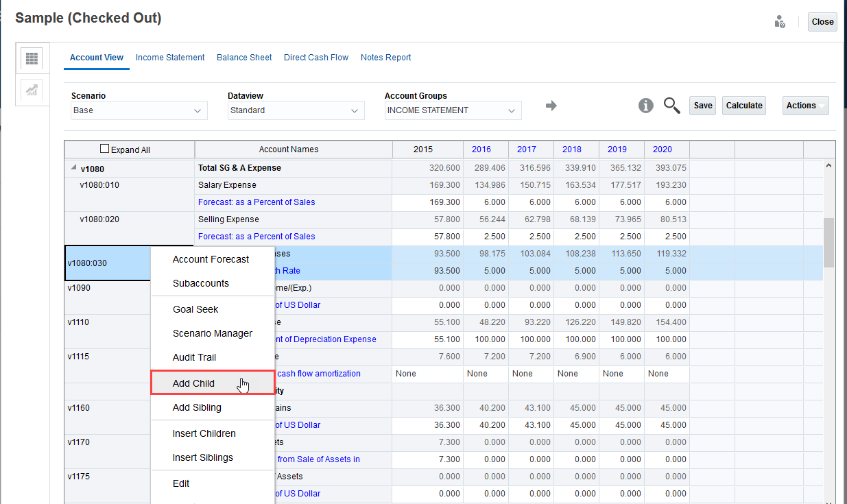Click the right arrow refresh icon
This screenshot has height=504, width=847.
pyautogui.click(x=551, y=106)
